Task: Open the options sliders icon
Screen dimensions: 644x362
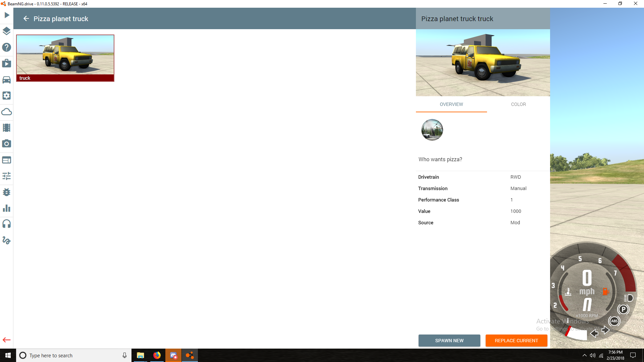Action: point(7,176)
